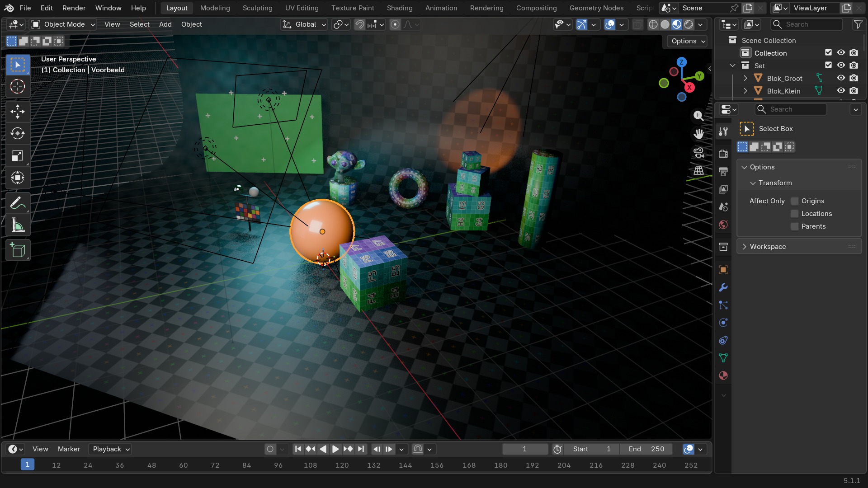This screenshot has width=868, height=488.
Task: Switch to the Shading workspace tab
Action: click(x=399, y=8)
